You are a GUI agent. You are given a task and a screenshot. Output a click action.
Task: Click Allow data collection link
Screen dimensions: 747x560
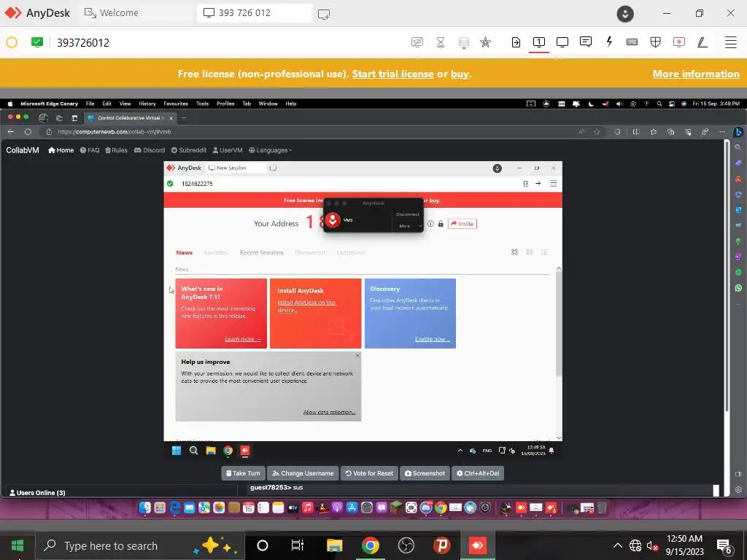pyautogui.click(x=329, y=413)
